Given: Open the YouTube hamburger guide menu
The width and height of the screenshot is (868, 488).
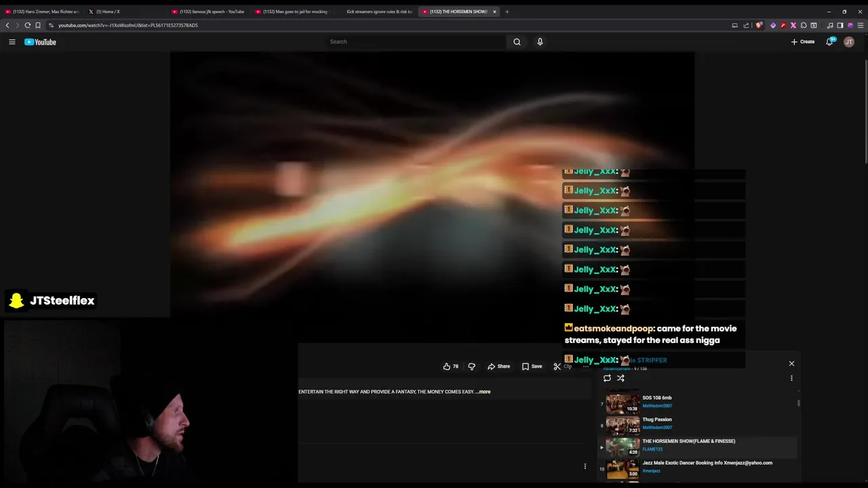Looking at the screenshot, I should [12, 42].
